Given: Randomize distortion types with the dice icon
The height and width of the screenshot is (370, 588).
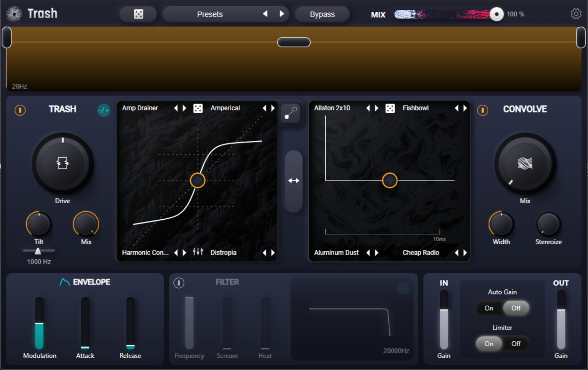Looking at the screenshot, I should [198, 108].
